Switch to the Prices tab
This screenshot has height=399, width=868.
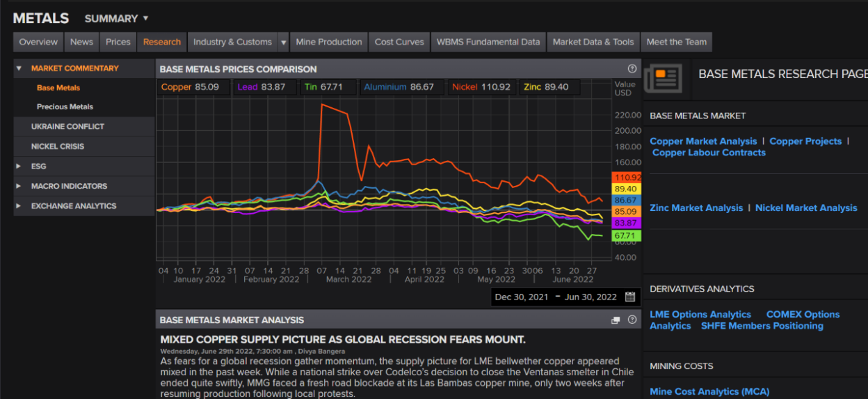[118, 42]
